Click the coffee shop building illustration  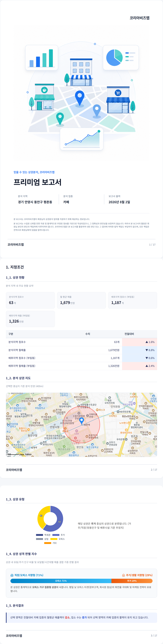click(x=44, y=97)
